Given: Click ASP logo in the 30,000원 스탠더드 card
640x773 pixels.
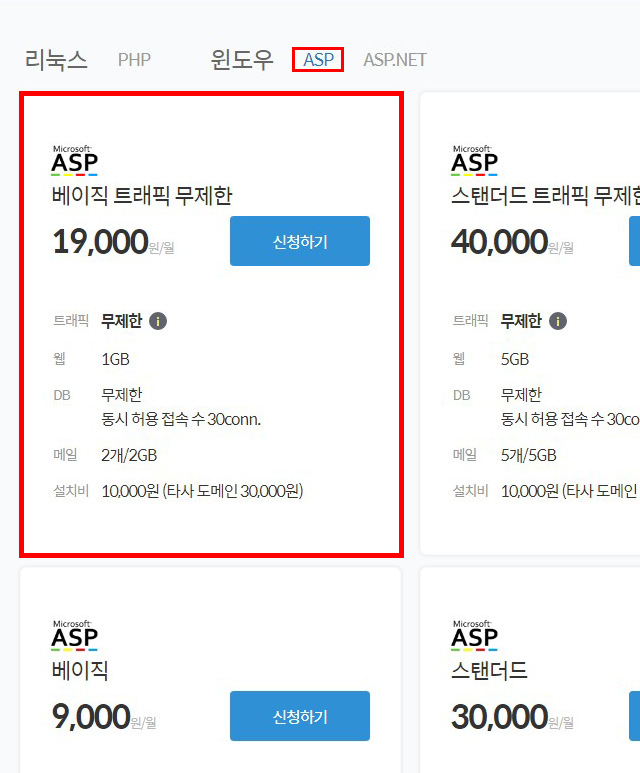Looking at the screenshot, I should [474, 635].
